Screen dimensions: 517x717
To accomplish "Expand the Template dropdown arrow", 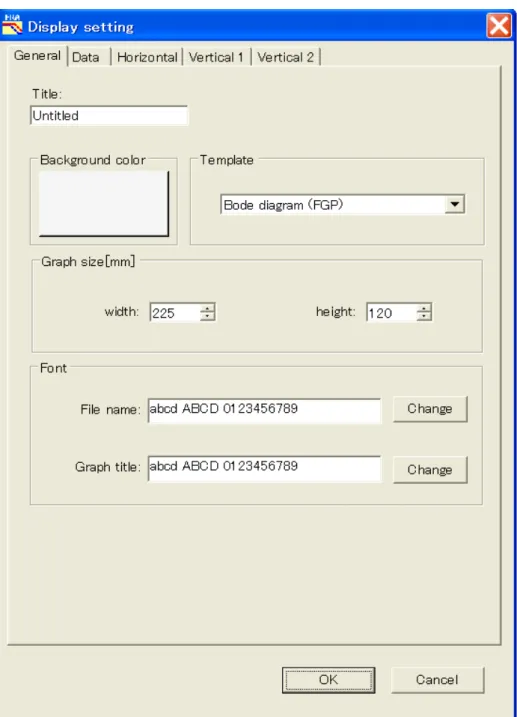I will pos(454,204).
